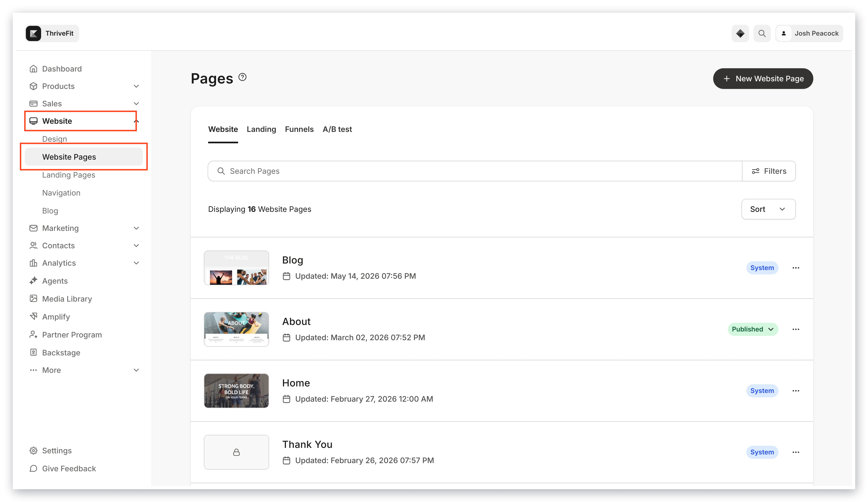868x502 pixels.
Task: Click the Settings gear icon
Action: (33, 451)
